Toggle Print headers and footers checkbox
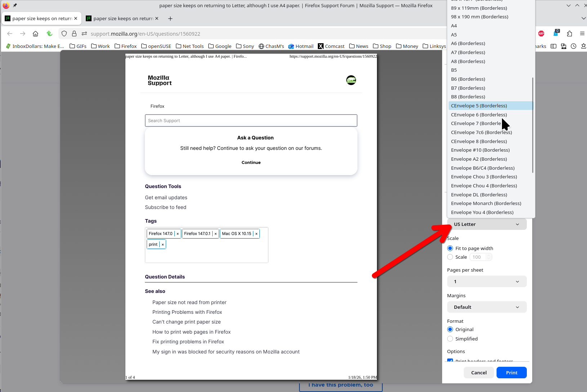The width and height of the screenshot is (587, 392). point(450,360)
